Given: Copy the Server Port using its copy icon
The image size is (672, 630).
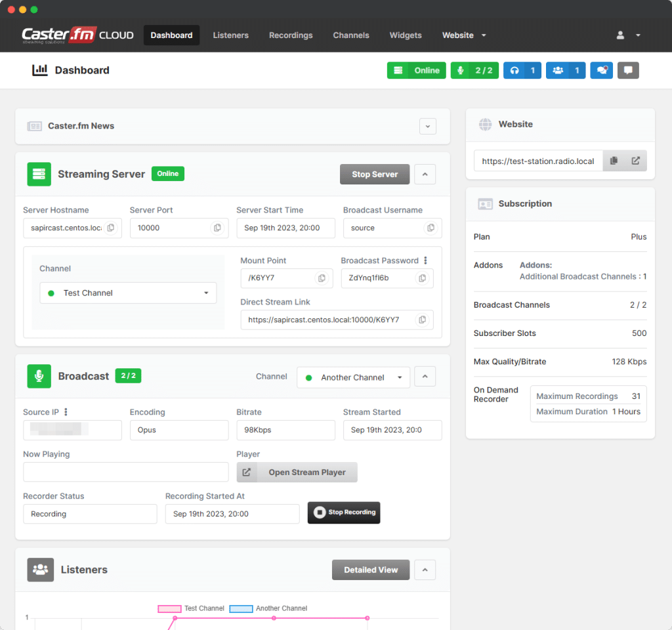Looking at the screenshot, I should point(217,228).
